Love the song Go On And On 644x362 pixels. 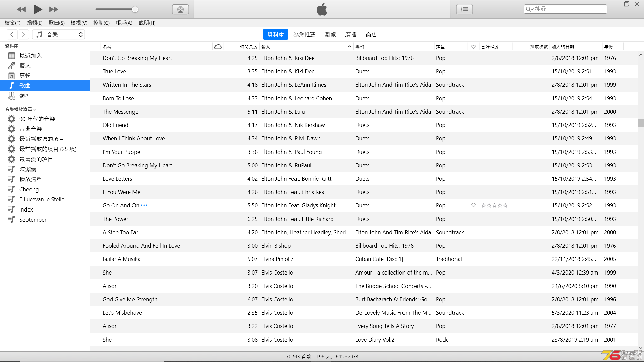point(473,205)
